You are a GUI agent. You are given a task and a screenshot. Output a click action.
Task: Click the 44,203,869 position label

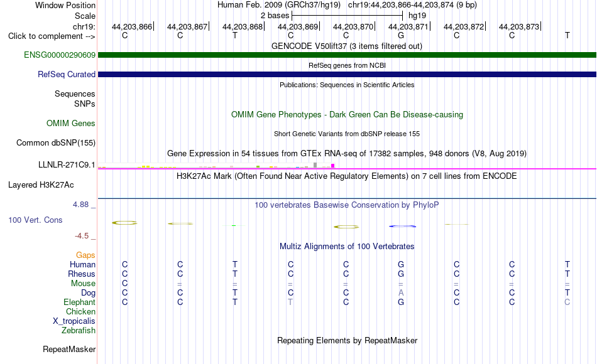coord(298,26)
